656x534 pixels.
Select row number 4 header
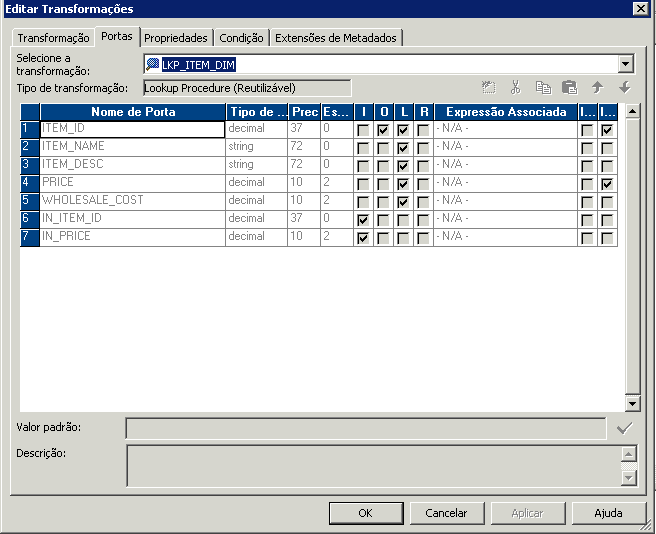30,184
